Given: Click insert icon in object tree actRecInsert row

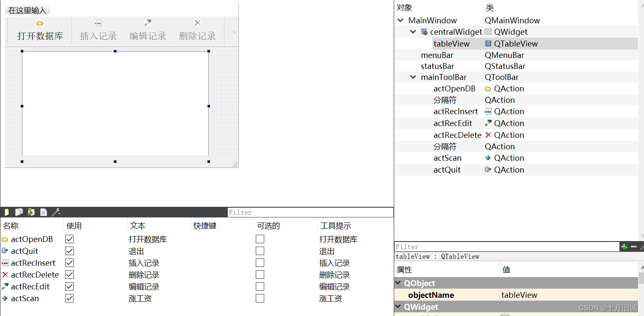Looking at the screenshot, I should (x=488, y=112).
